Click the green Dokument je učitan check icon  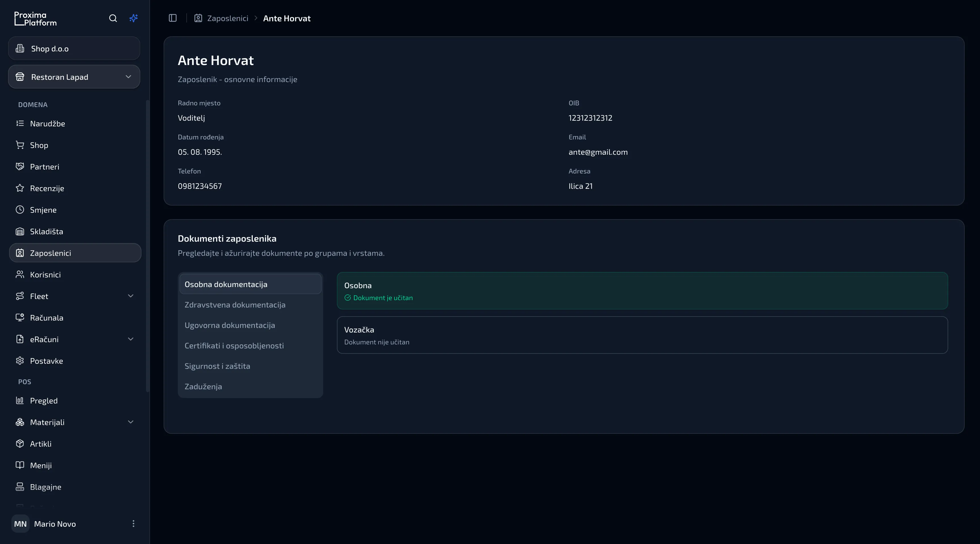pos(348,298)
